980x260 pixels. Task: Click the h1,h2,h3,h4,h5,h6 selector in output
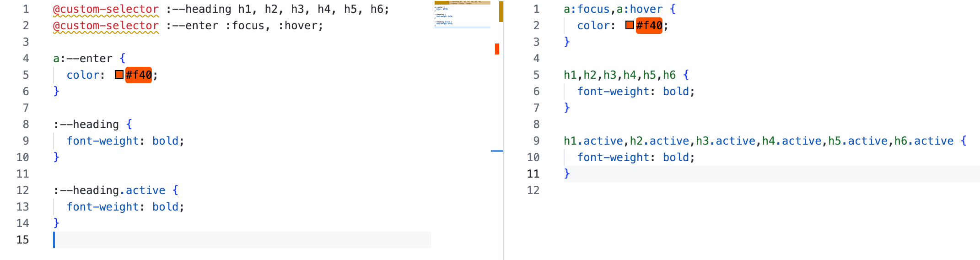620,75
